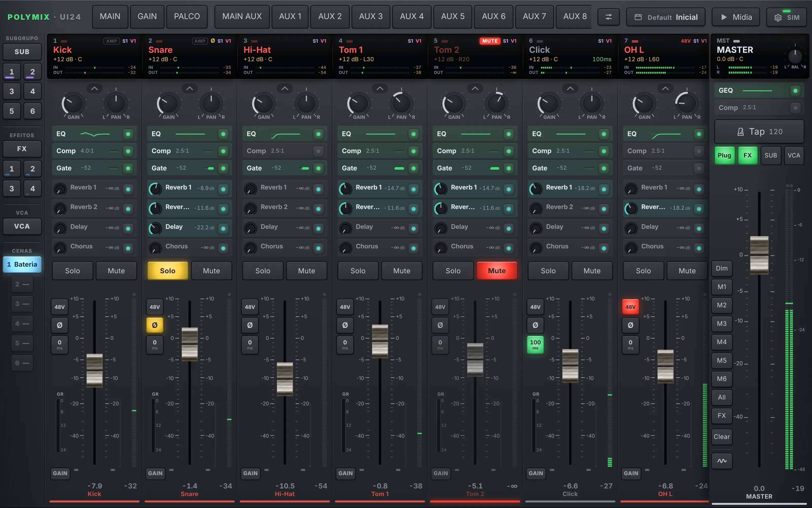Screen dimensions: 812x508
Task: Toggle the Snare Gate on/off indicator
Action: (223, 168)
